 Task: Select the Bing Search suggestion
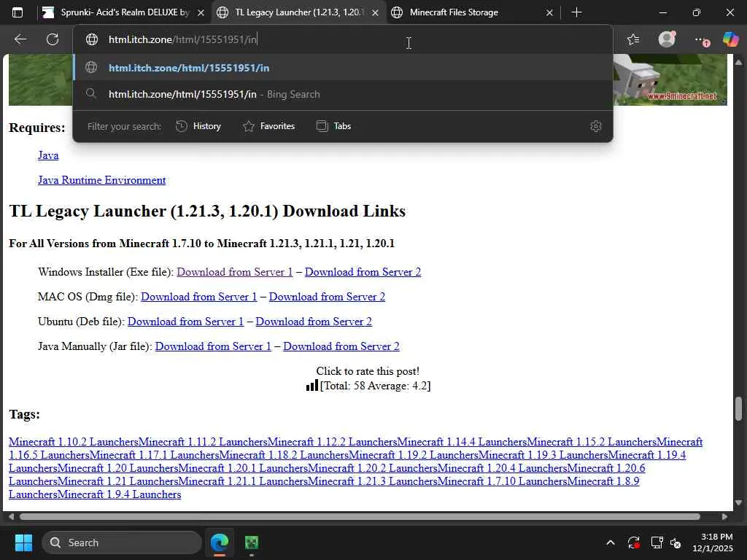coord(343,94)
